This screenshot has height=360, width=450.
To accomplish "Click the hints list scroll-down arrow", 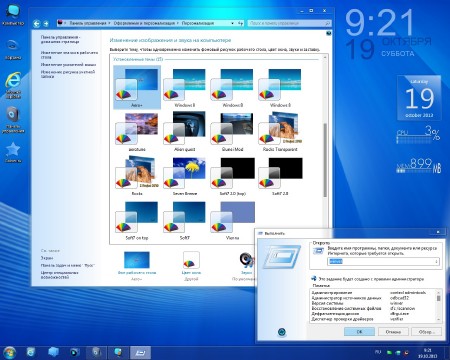I will click(x=439, y=320).
